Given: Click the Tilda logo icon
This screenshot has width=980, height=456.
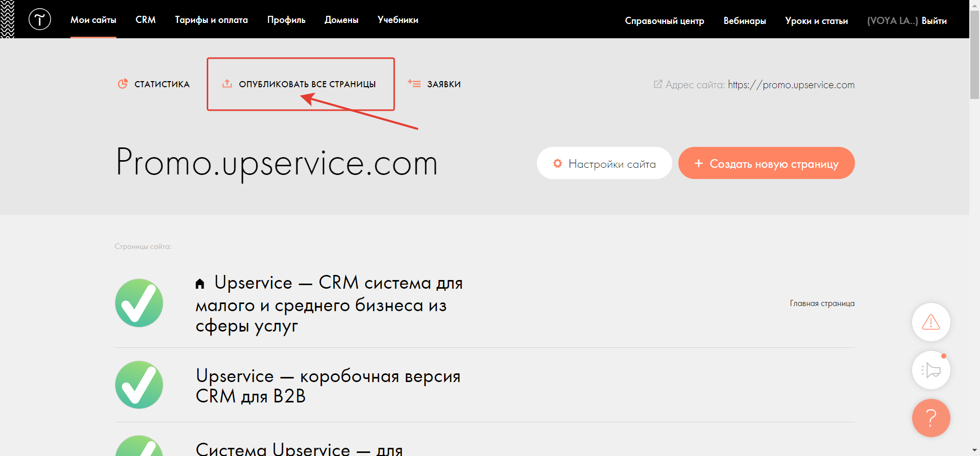Looking at the screenshot, I should (x=40, y=19).
